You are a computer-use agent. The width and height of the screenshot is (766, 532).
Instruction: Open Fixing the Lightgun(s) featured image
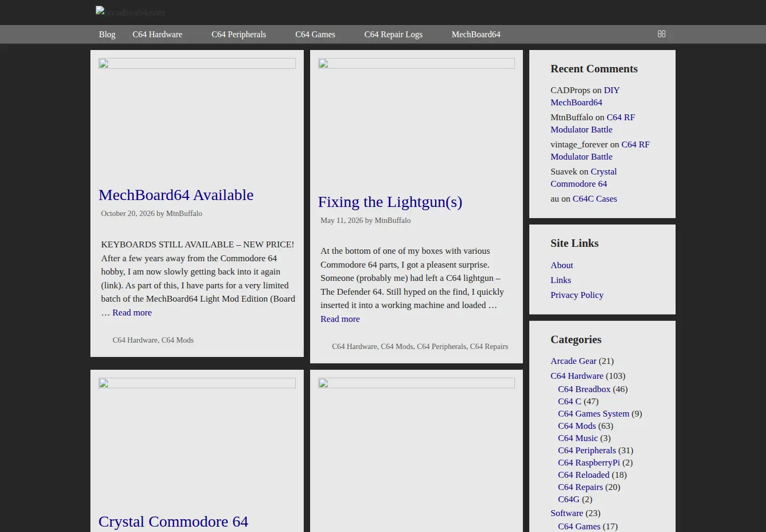pos(417,63)
